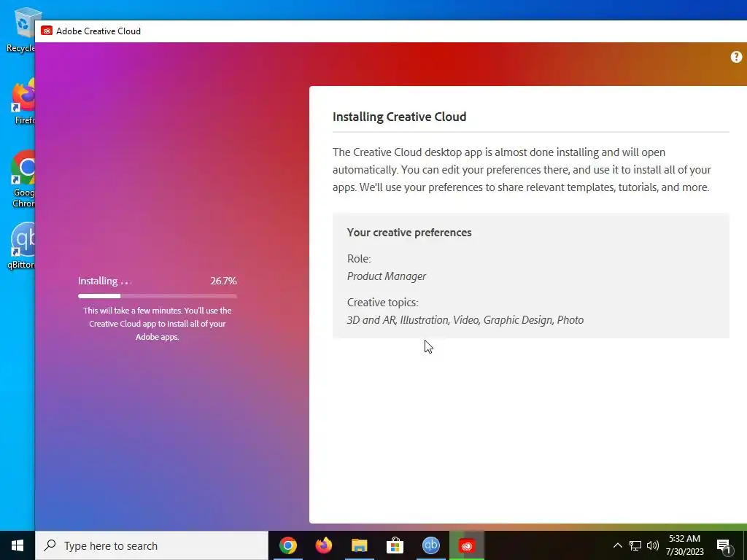The width and height of the screenshot is (747, 560).
Task: Open File Explorer from the taskbar
Action: point(359,545)
